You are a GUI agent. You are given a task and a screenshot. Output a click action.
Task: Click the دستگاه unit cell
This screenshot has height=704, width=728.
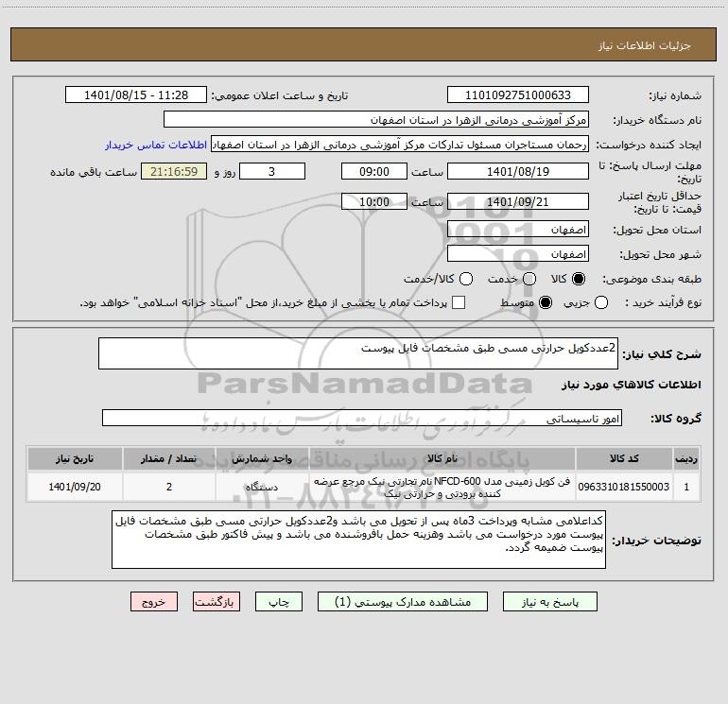point(262,487)
